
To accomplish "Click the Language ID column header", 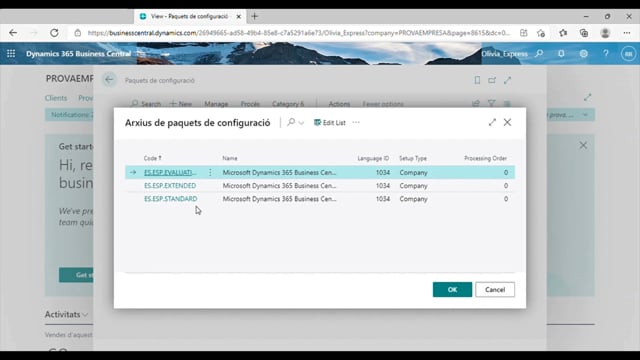I will click(373, 158).
